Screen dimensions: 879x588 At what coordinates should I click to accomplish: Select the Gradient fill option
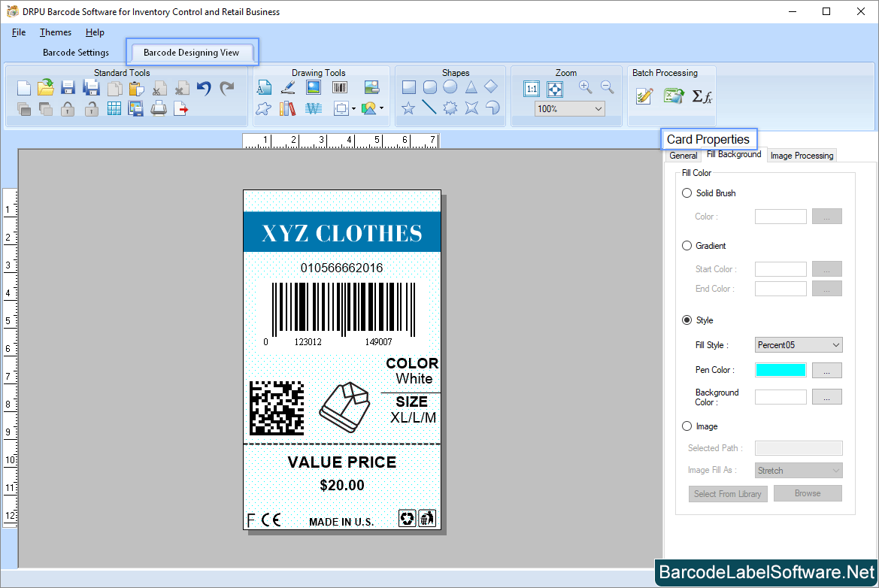687,245
